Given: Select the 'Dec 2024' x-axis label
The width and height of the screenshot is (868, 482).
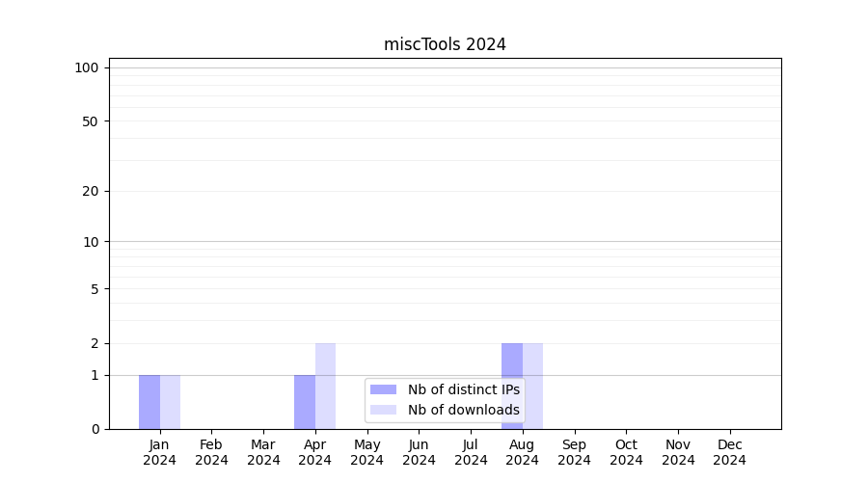Looking at the screenshot, I should [x=729, y=452].
